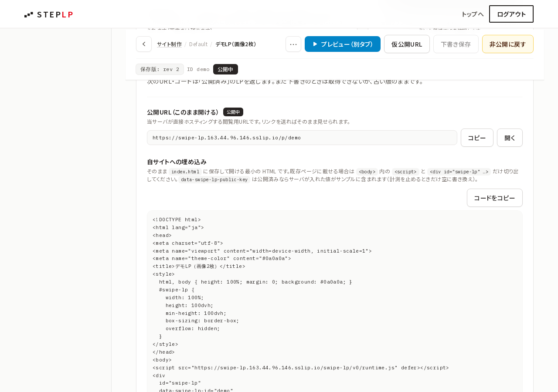The image size is (558, 392).
Task: Click the 公開中 badge beside 公開URL heading
Action: point(233,112)
